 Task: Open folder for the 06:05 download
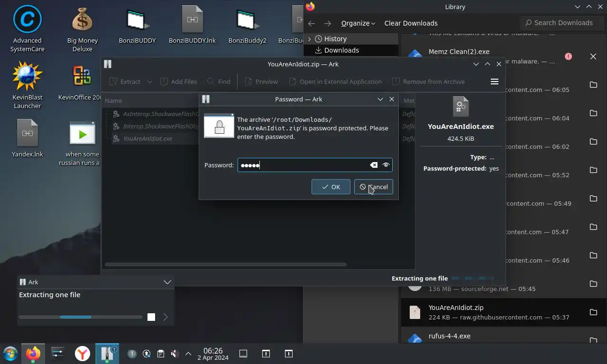pyautogui.click(x=593, y=85)
